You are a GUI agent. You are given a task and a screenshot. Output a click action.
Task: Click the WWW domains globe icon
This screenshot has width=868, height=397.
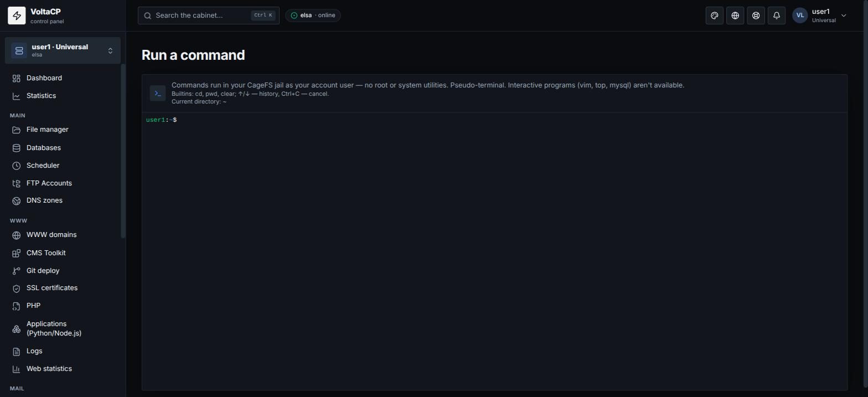coord(16,235)
